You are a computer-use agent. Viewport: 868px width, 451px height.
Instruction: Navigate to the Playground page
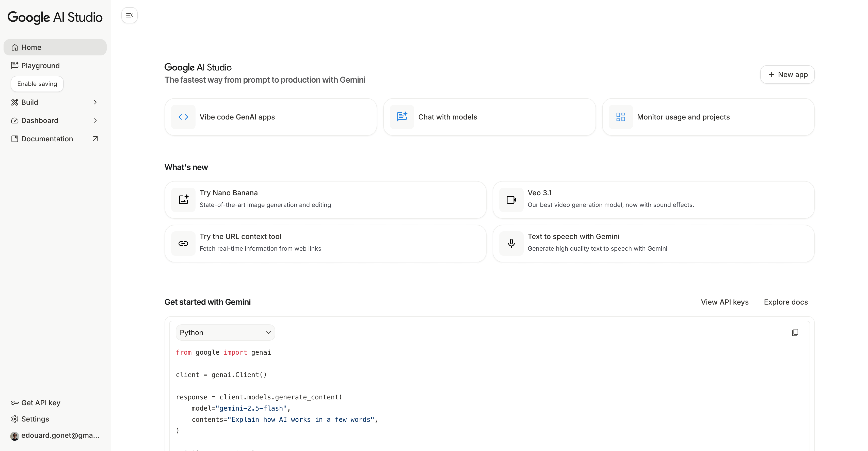[x=40, y=65]
